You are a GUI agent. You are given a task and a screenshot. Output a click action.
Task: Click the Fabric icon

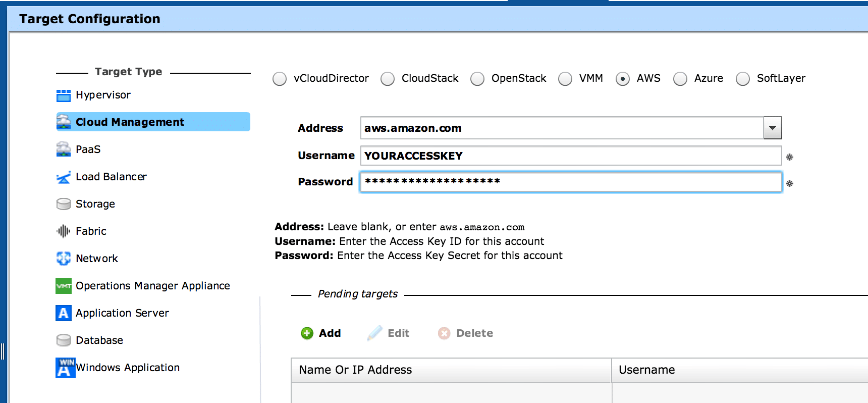(63, 231)
